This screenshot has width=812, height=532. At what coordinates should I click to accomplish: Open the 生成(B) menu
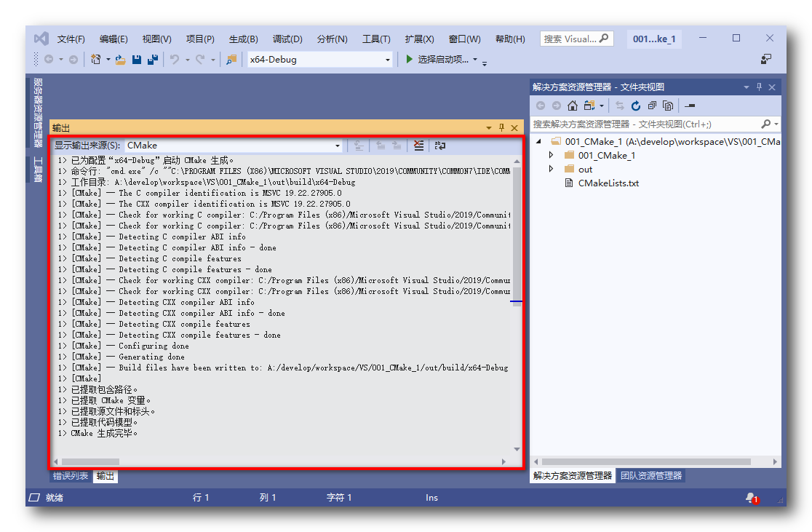click(244, 39)
